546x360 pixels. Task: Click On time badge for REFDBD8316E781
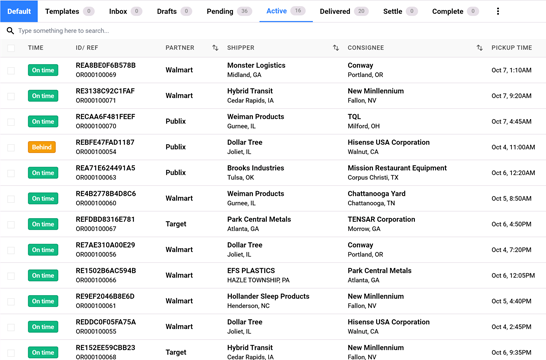point(43,224)
